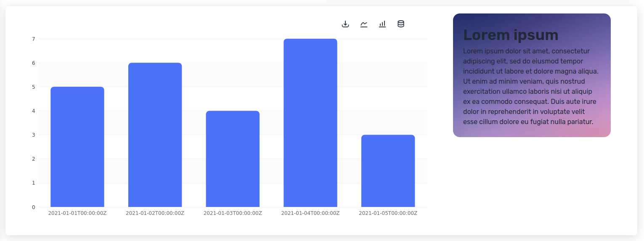Select the y-axis label 4
This screenshot has height=241, width=644.
coord(34,111)
